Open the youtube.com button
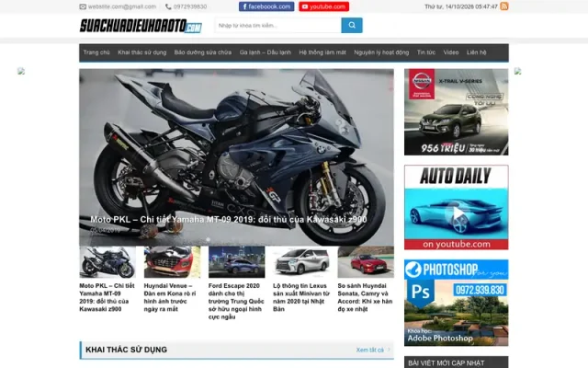Image resolution: width=588 pixels, height=368 pixels. click(x=323, y=6)
